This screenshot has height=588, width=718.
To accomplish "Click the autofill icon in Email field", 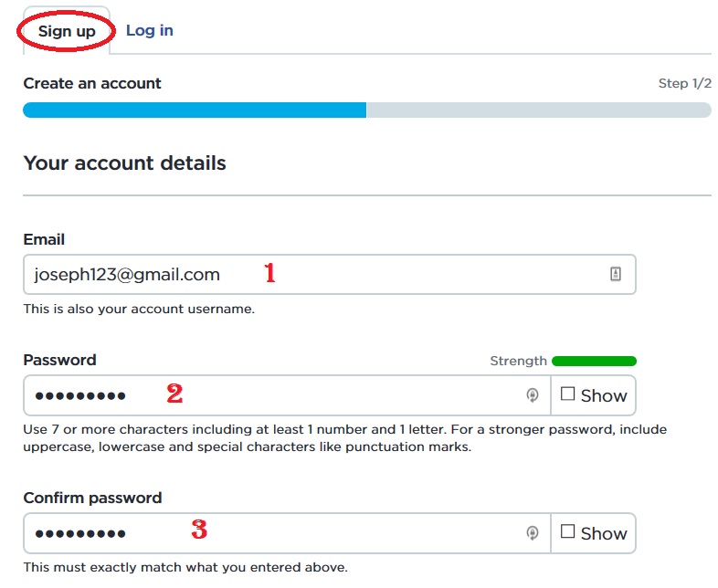I will pos(616,274).
